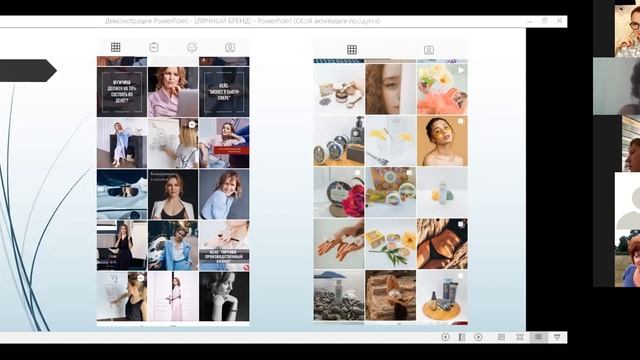Open the slide menu icon between the arrows
This screenshot has width=640, height=360.
pyautogui.click(x=462, y=337)
